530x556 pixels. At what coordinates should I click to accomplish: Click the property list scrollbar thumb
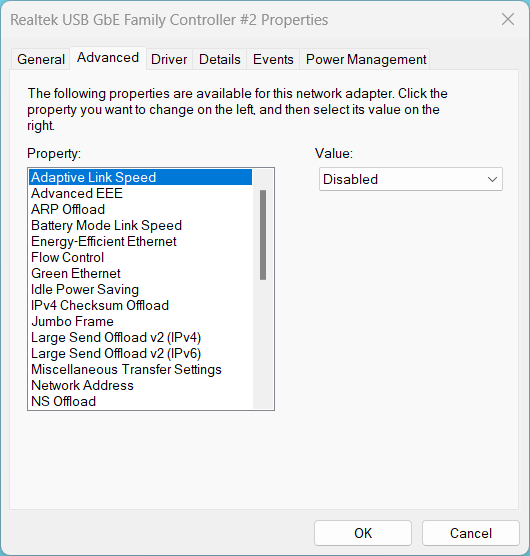(263, 235)
